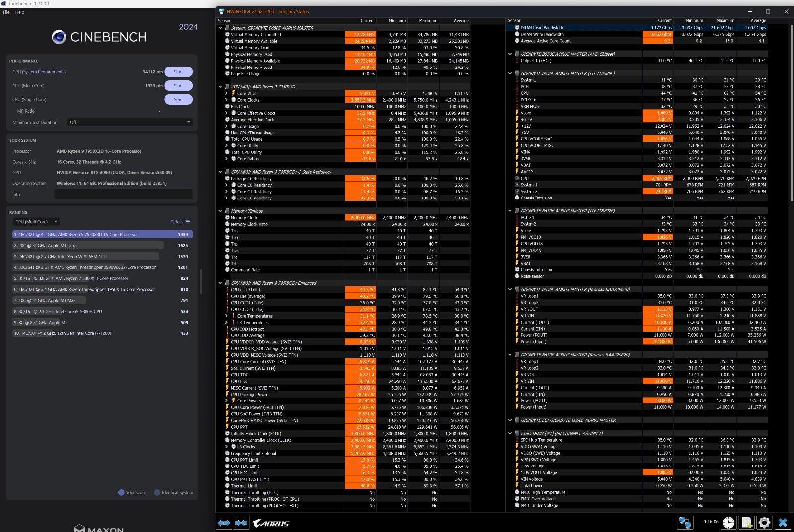Collapse the AMD Chipset sensor group
794x532 pixels.
(x=510, y=54)
